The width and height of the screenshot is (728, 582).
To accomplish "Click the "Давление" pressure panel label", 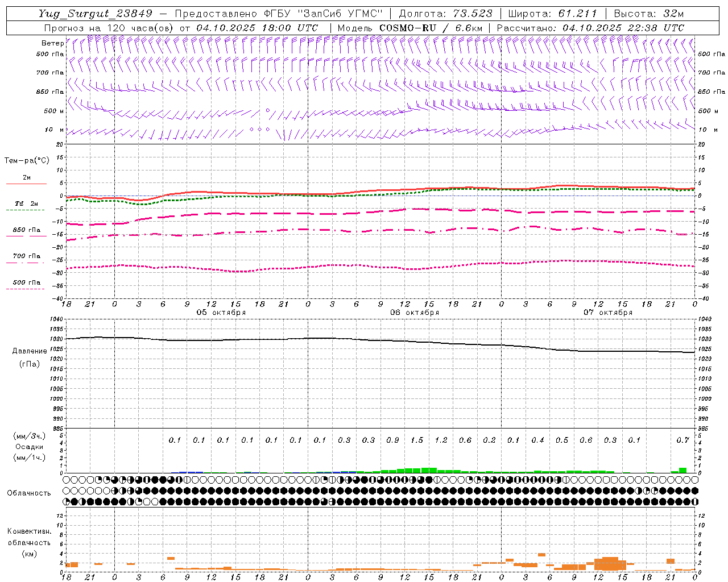I will pos(30,351).
